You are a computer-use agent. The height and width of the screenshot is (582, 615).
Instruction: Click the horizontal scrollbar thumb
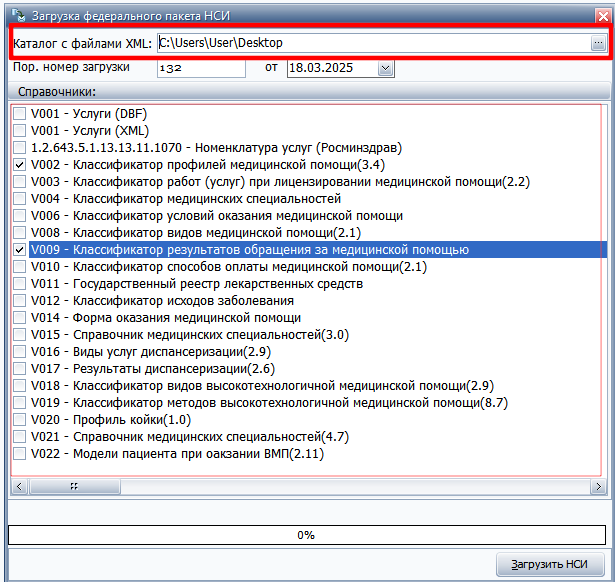(75, 486)
